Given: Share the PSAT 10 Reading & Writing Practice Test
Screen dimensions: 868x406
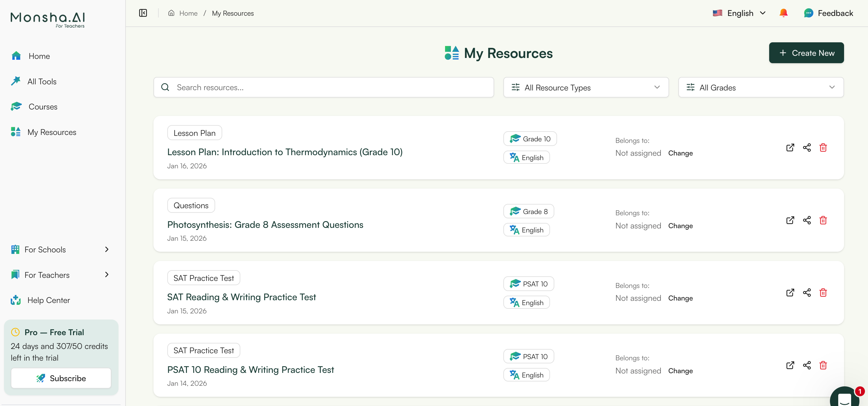Looking at the screenshot, I should point(807,366).
